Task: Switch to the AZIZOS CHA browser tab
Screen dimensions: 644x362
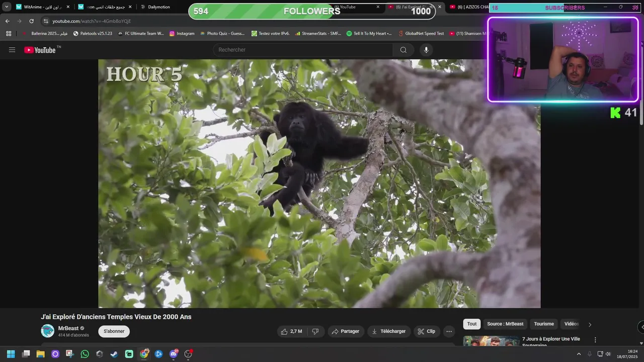Action: (x=468, y=7)
